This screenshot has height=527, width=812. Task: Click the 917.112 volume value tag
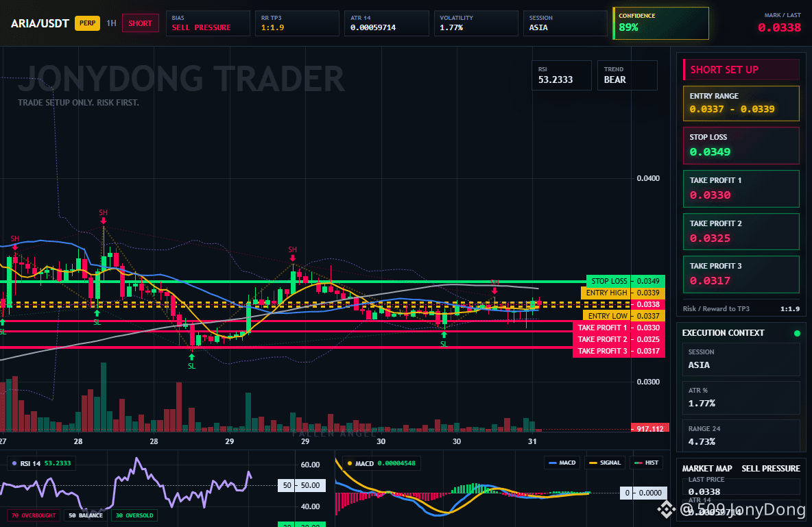point(650,428)
